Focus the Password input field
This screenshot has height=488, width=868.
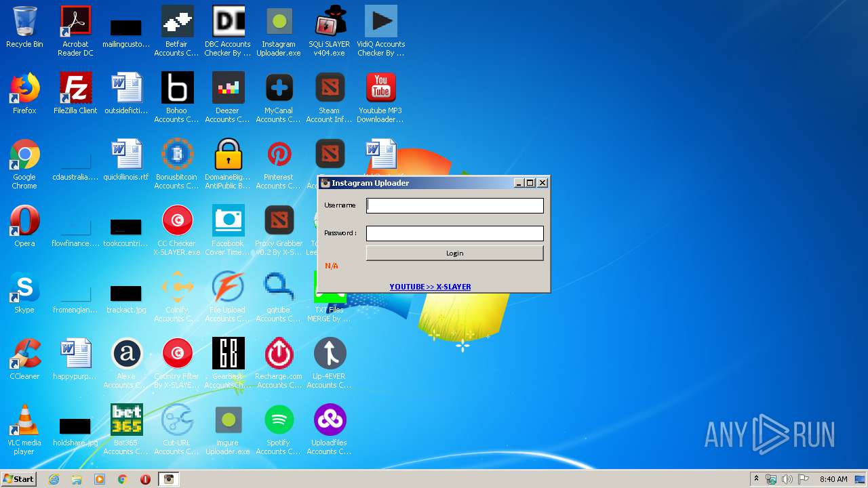[455, 233]
